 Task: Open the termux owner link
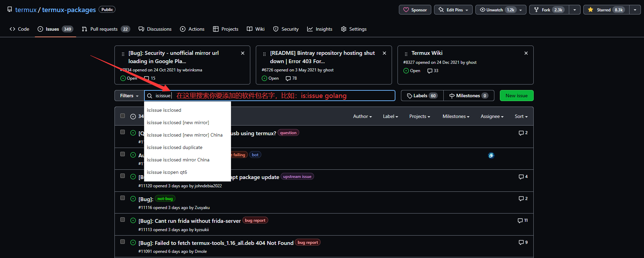pos(26,10)
